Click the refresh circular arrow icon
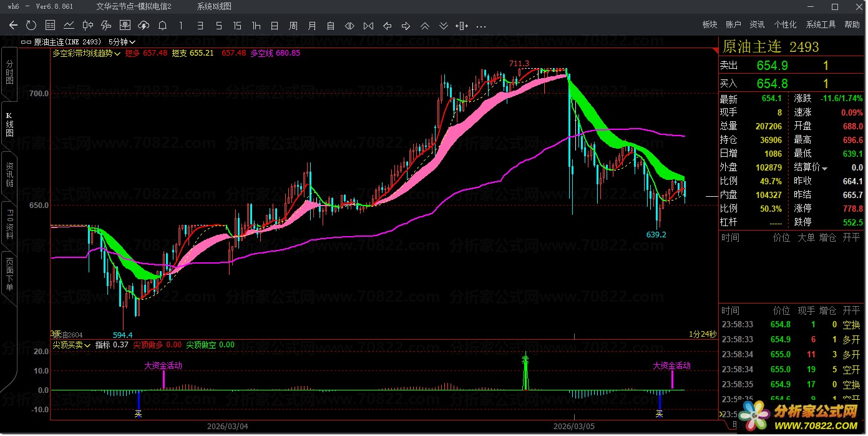868x436 pixels. click(31, 26)
